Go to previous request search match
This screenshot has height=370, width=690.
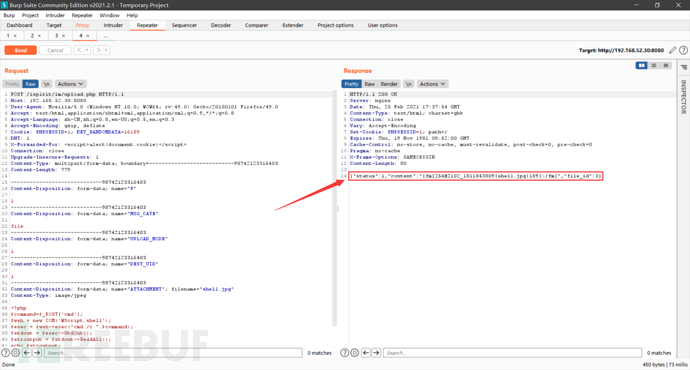coord(26,353)
